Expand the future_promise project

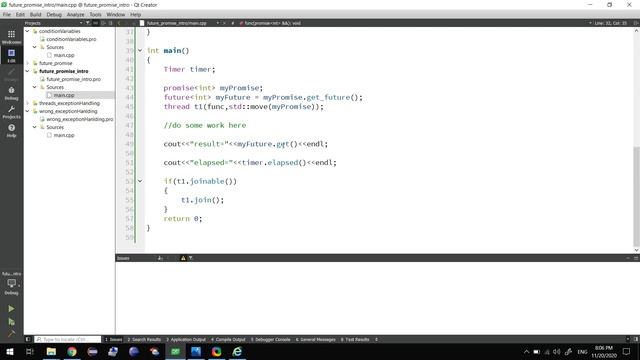[27, 63]
